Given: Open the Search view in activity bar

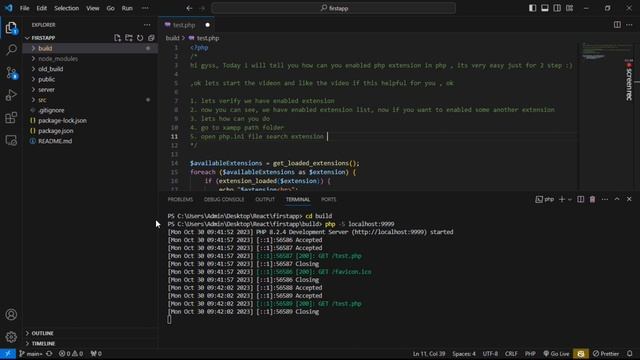Looking at the screenshot, I should click(11, 50).
